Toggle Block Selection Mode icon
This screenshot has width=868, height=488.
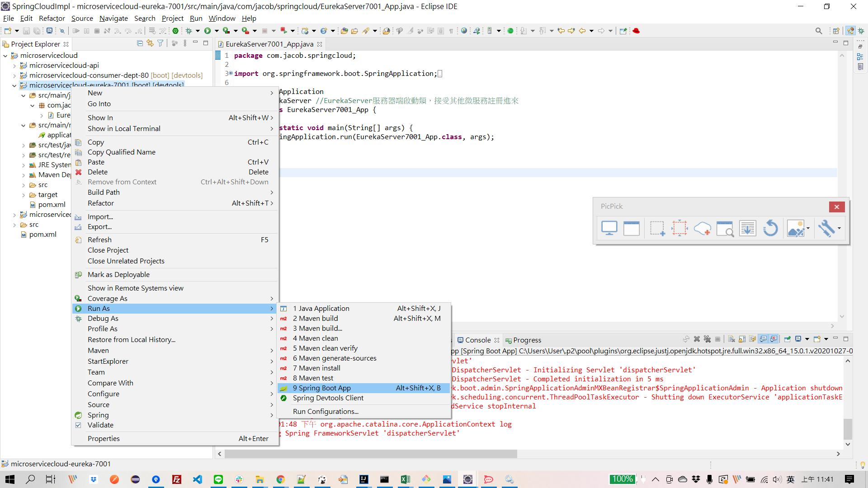click(x=441, y=31)
